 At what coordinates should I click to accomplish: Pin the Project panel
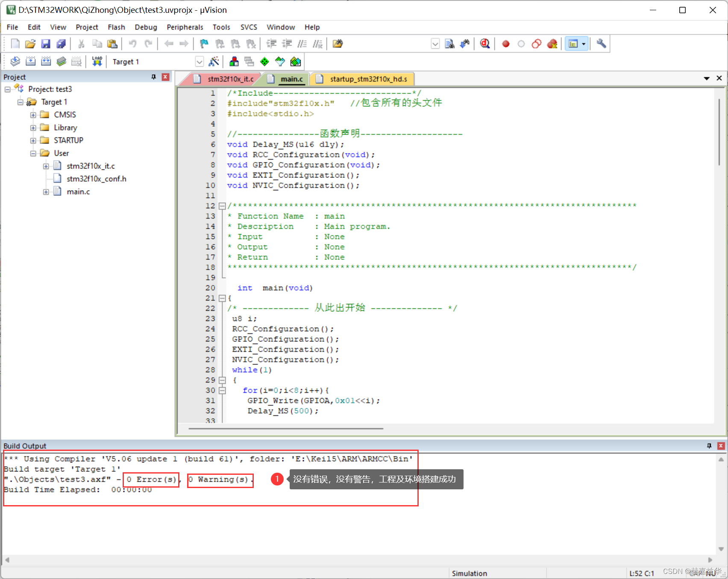click(x=154, y=77)
